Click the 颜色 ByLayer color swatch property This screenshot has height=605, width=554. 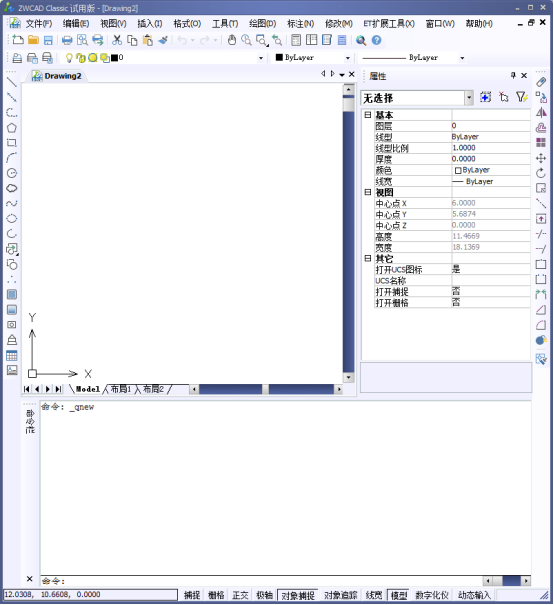click(x=491, y=170)
